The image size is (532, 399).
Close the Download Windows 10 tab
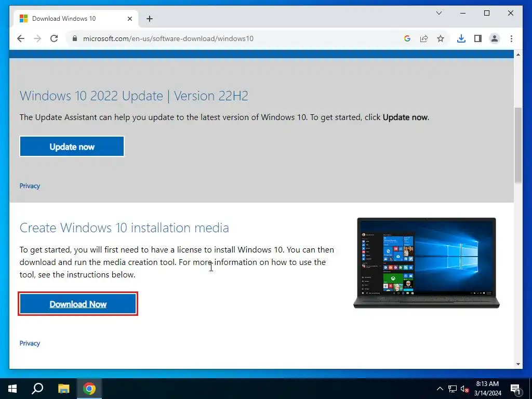(129, 19)
